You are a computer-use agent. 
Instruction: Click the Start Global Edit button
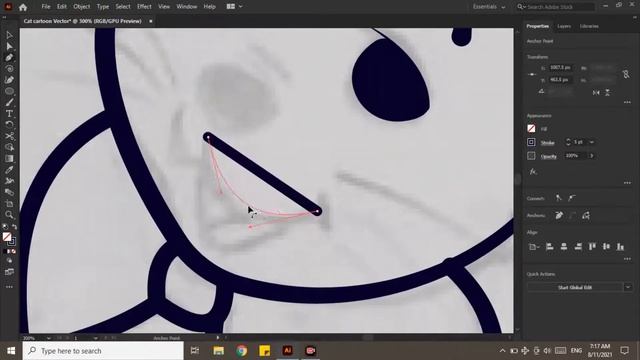(575, 287)
